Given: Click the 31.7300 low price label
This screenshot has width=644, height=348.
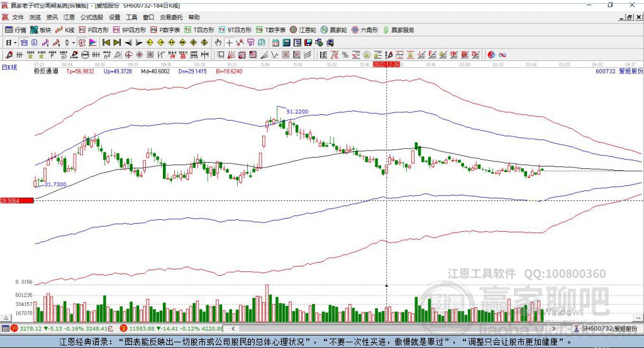Looking at the screenshot, I should pos(55,184).
